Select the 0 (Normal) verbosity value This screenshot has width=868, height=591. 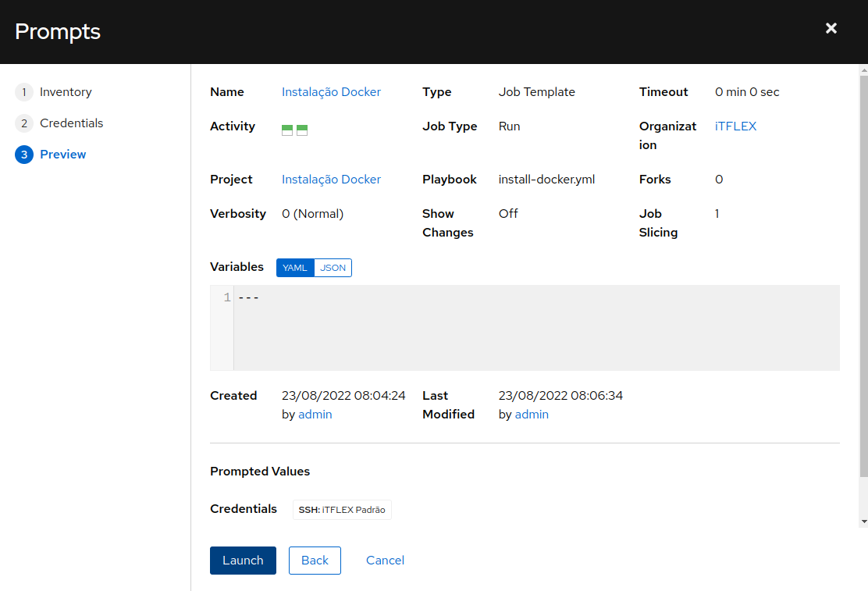click(x=312, y=214)
